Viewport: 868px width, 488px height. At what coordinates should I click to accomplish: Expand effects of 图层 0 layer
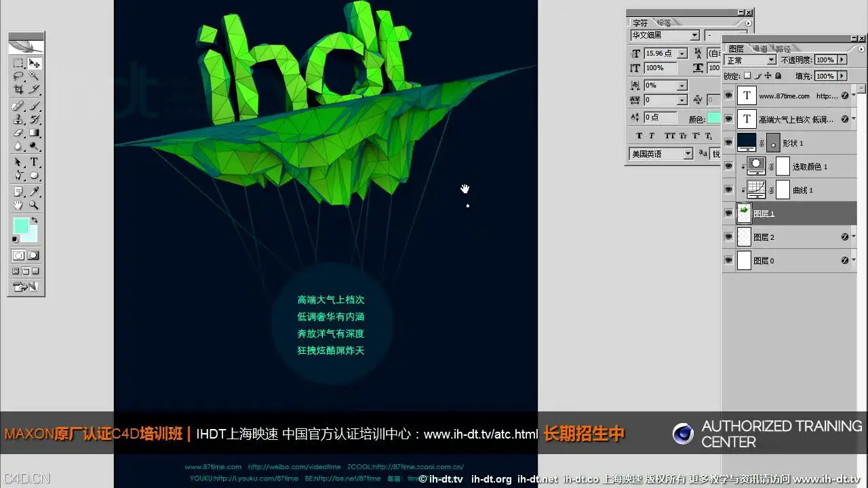[x=854, y=260]
